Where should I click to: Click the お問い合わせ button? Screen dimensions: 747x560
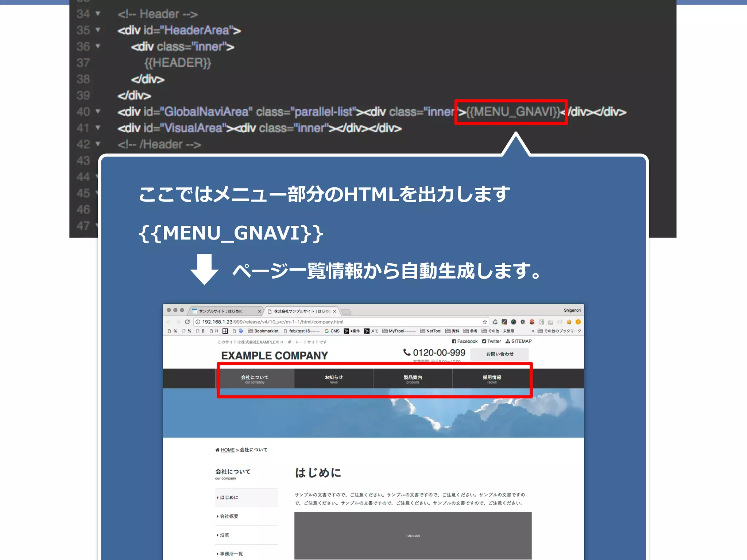point(499,354)
